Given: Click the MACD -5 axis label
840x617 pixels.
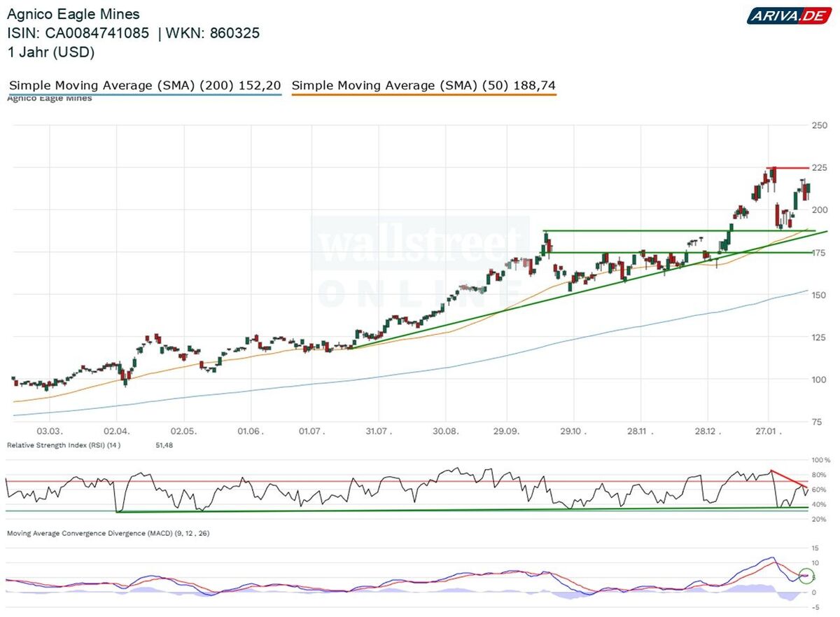Looking at the screenshot, I should click(815, 607).
